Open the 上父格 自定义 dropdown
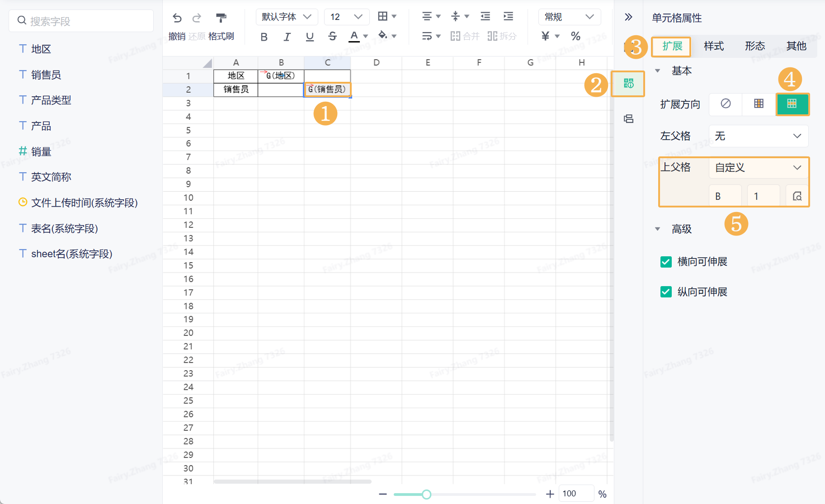 (x=759, y=168)
